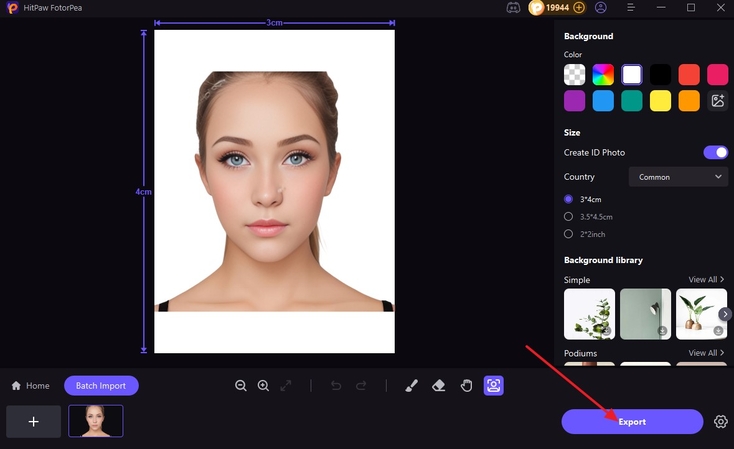Choose the orange background swatch
The width and height of the screenshot is (734, 449).
(689, 101)
